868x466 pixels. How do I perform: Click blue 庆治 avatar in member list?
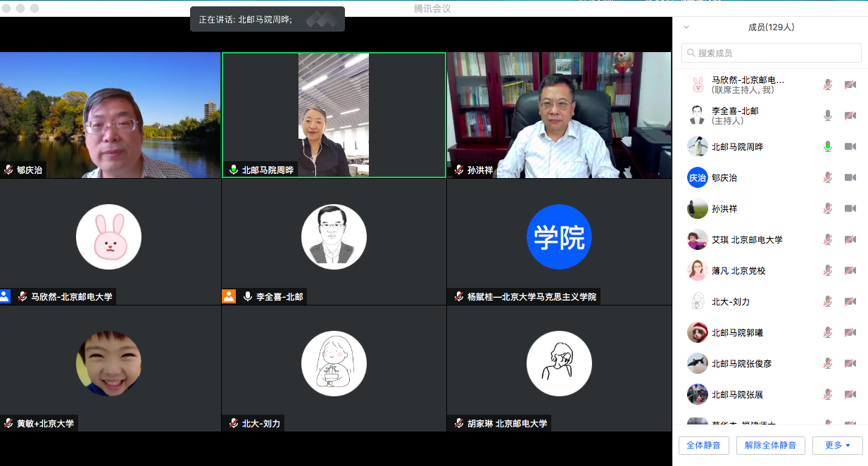pos(698,177)
